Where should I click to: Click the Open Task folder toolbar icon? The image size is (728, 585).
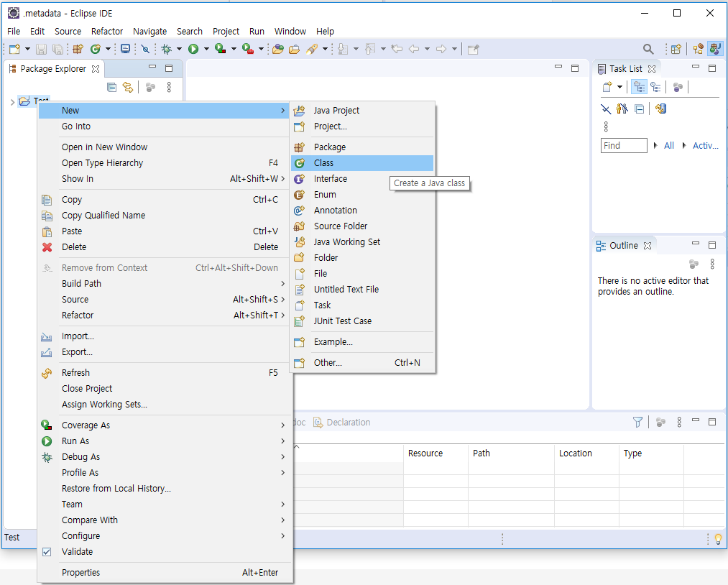pos(295,49)
